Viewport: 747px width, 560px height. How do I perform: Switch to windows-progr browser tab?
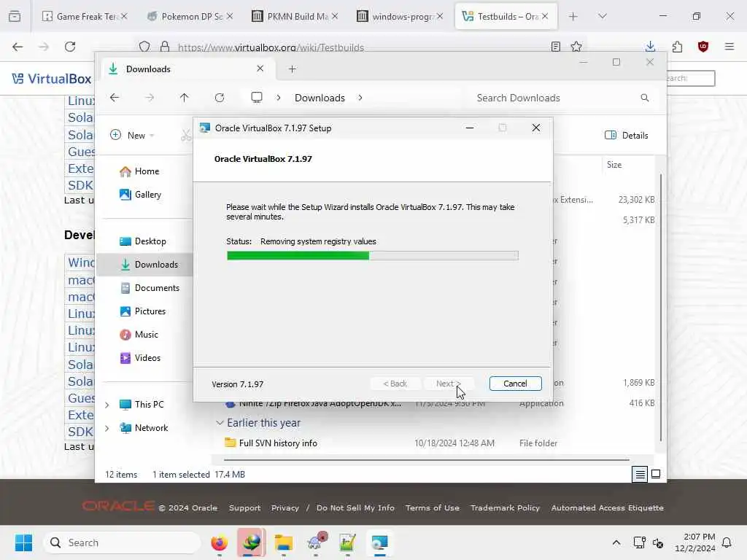400,16
